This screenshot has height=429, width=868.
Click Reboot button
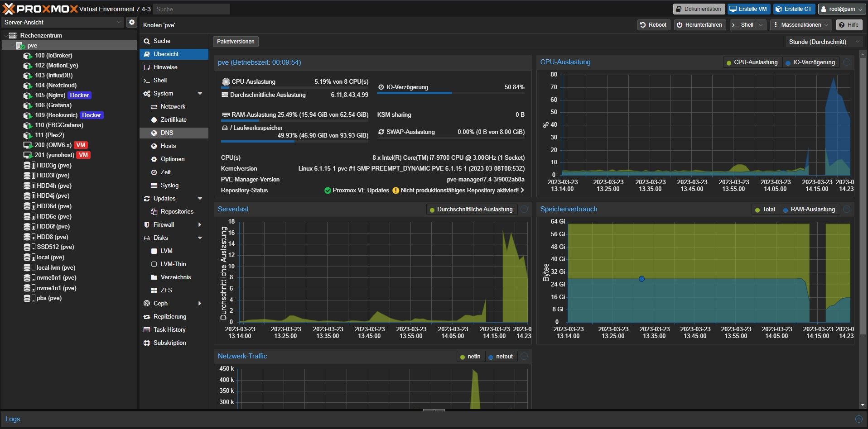(653, 25)
